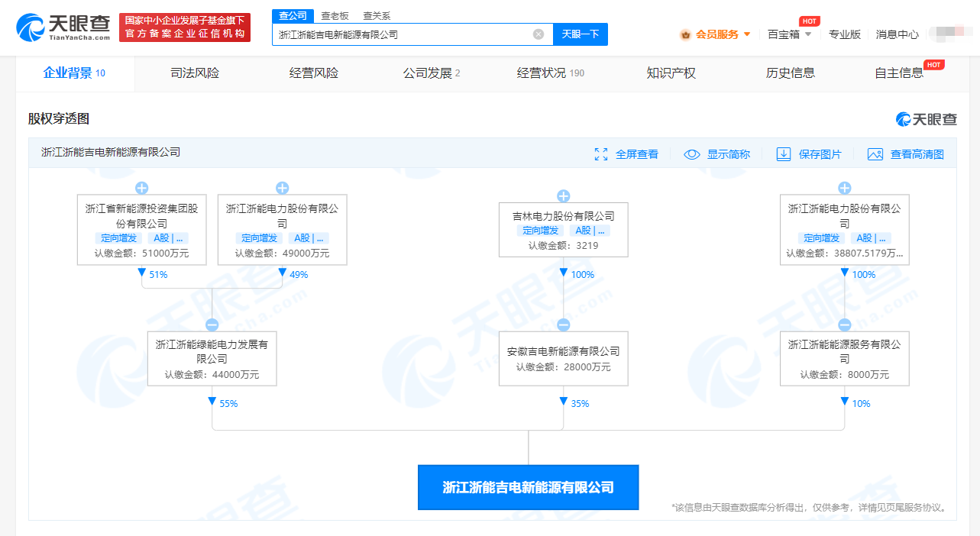The image size is (980, 536).
Task: Click the 保存图片 download icon
Action: point(784,154)
